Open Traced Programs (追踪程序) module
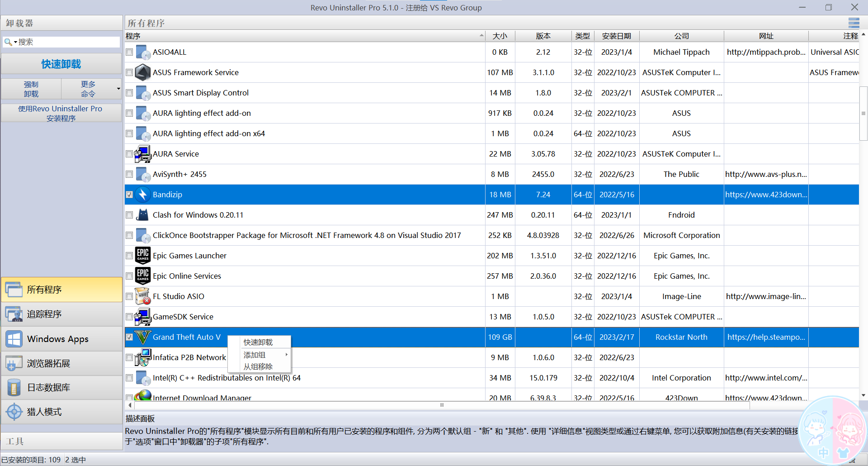The image size is (868, 466). (61, 314)
